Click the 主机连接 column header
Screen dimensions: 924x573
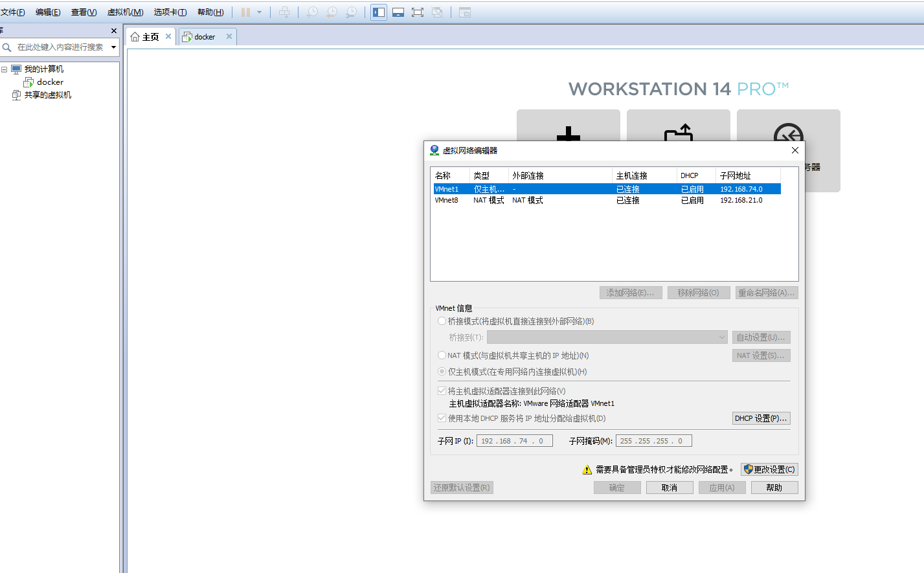click(x=644, y=175)
